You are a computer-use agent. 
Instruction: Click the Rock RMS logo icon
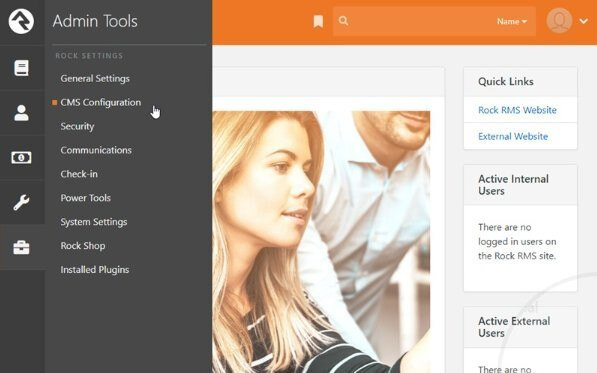tap(21, 21)
